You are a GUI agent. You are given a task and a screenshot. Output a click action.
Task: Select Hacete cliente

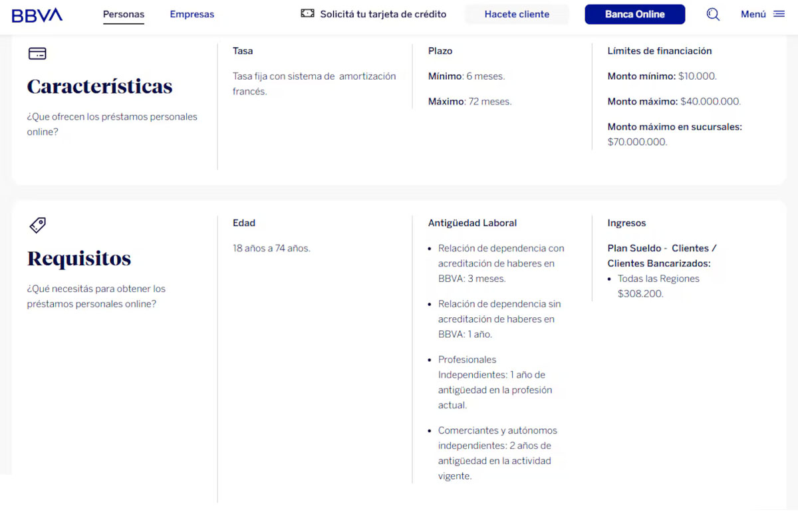[517, 14]
